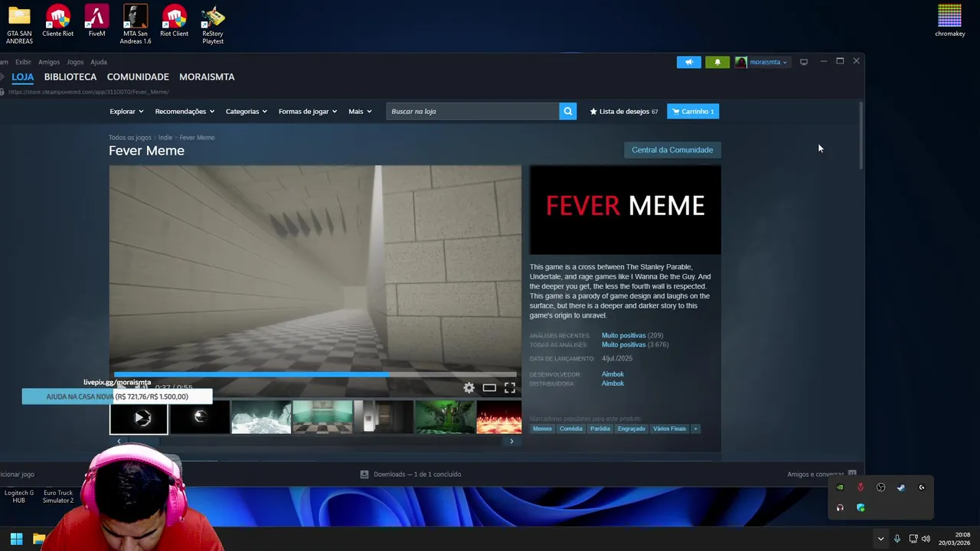Enter fullscreen for the trailer video

pyautogui.click(x=510, y=388)
